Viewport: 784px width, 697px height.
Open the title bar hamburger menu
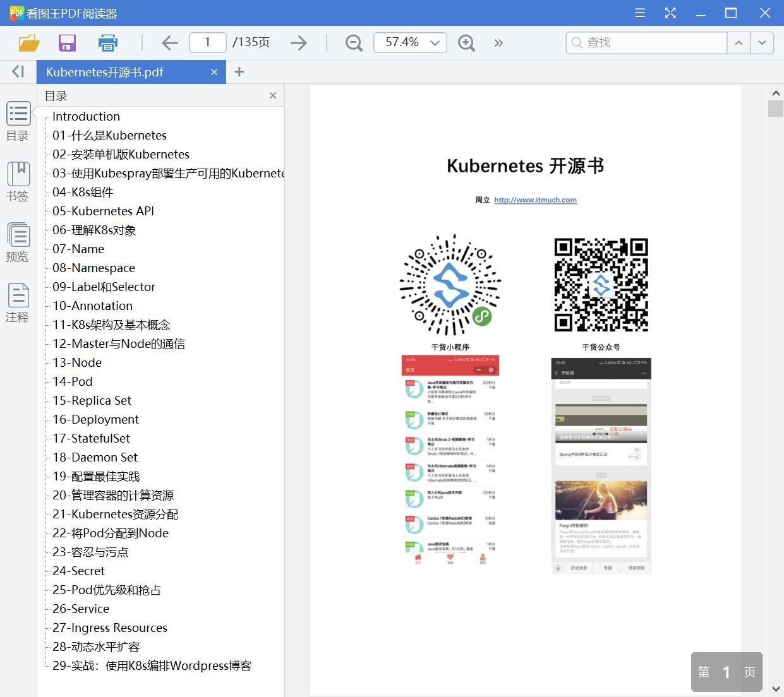tap(640, 13)
